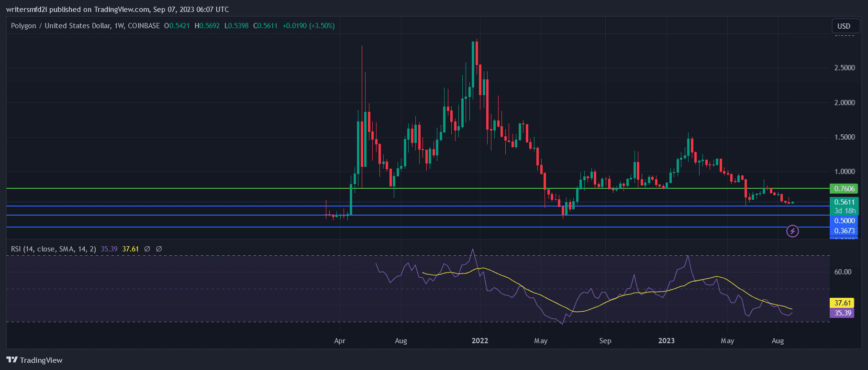Click second ∅ symbol after RSI values
Screen dimensions: 868x370
[x=159, y=249]
